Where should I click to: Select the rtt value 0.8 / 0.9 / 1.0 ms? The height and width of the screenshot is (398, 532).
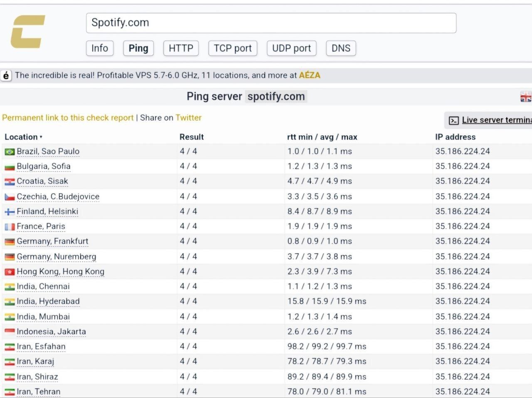320,241
